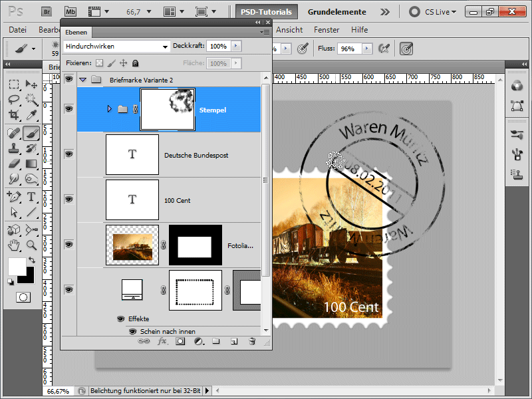Select the Path Selection tool
The image size is (532, 399).
pyautogui.click(x=13, y=212)
